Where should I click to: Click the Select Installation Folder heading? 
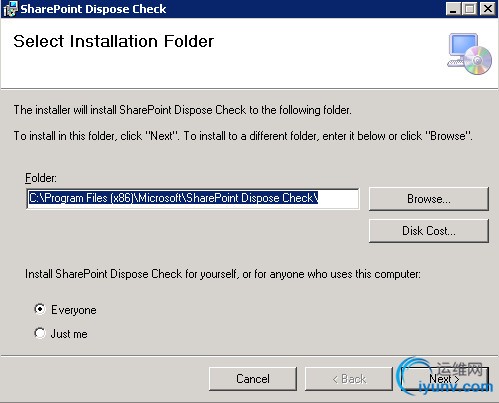(x=113, y=41)
